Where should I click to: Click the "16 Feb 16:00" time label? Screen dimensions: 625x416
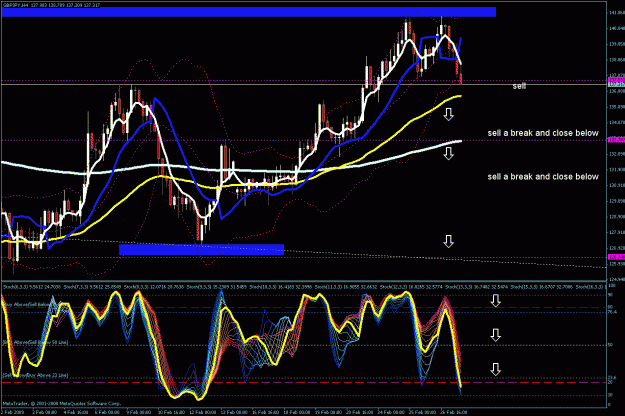(x=267, y=412)
